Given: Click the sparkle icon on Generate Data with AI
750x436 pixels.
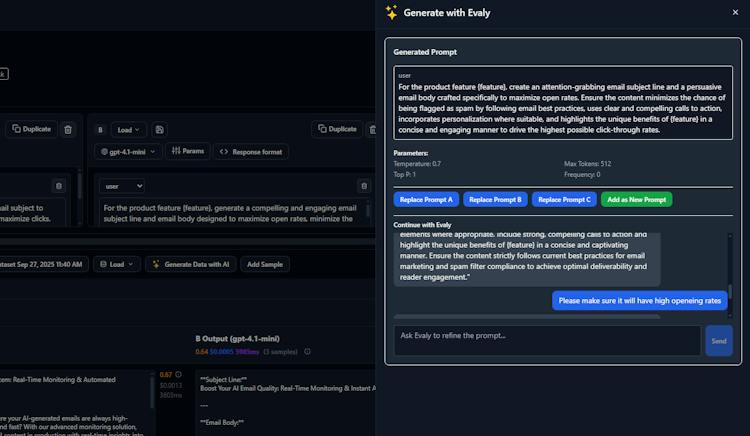Looking at the screenshot, I should click(x=156, y=264).
